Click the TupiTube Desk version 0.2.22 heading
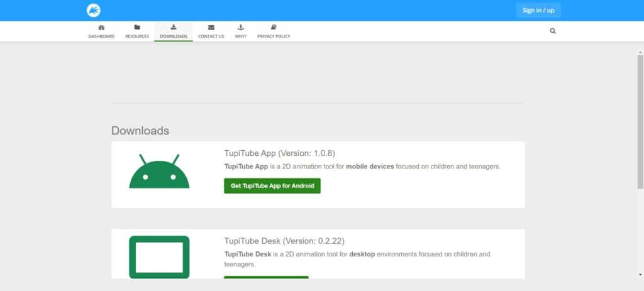The width and height of the screenshot is (644, 291). tap(284, 241)
